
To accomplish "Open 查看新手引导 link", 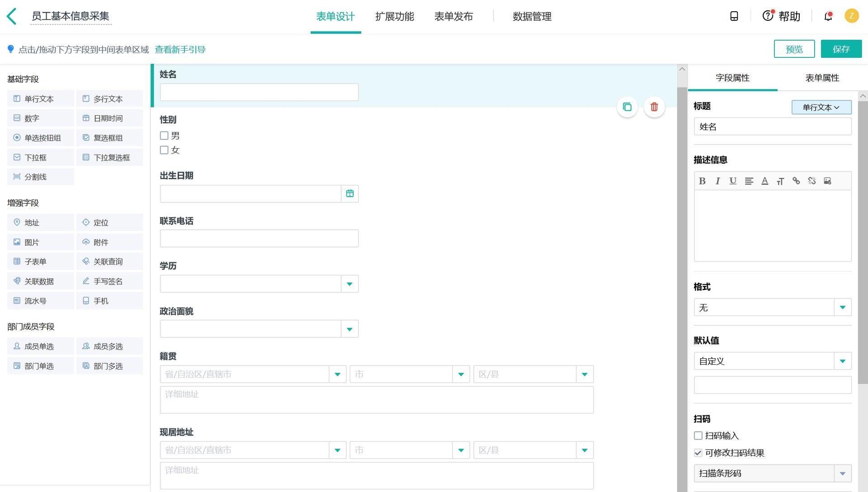I will (180, 49).
